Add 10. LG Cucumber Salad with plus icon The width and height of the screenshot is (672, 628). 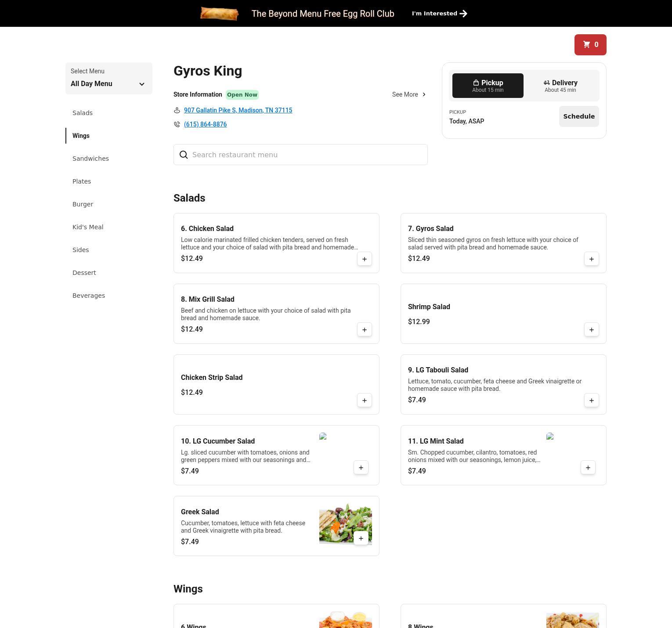click(x=361, y=468)
